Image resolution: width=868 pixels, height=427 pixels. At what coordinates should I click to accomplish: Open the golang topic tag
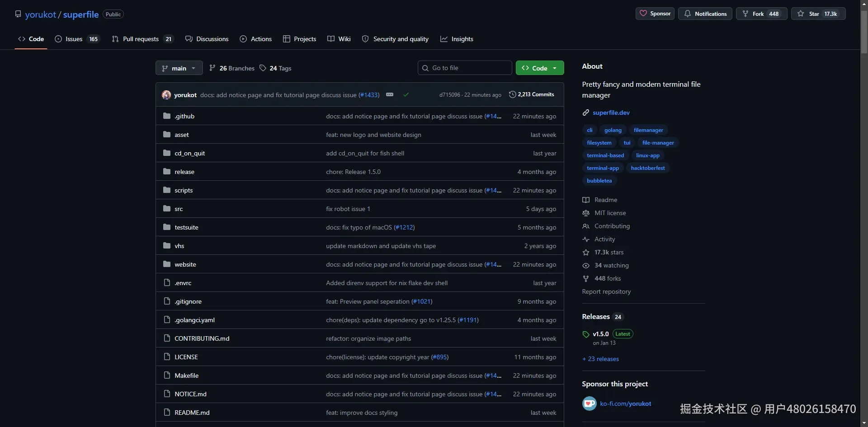pyautogui.click(x=613, y=130)
